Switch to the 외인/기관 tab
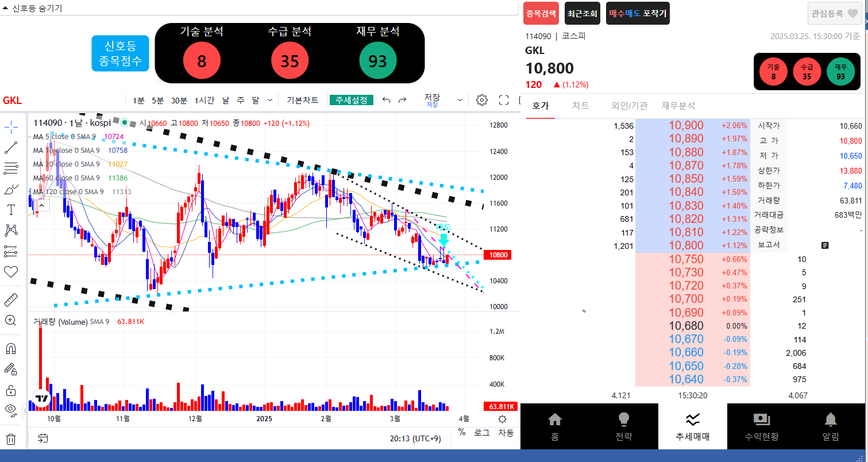Screen dimensions: 868x462 [x=629, y=106]
